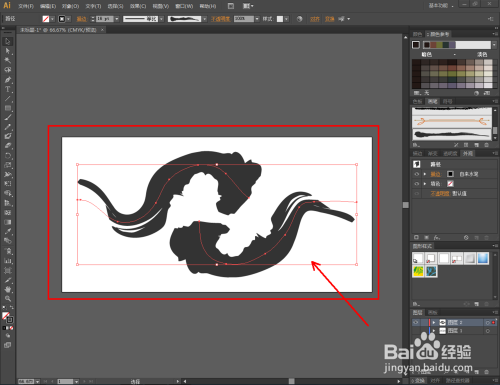Select the Magic Wand tool
The width and height of the screenshot is (500, 385).
pyautogui.click(x=8, y=60)
